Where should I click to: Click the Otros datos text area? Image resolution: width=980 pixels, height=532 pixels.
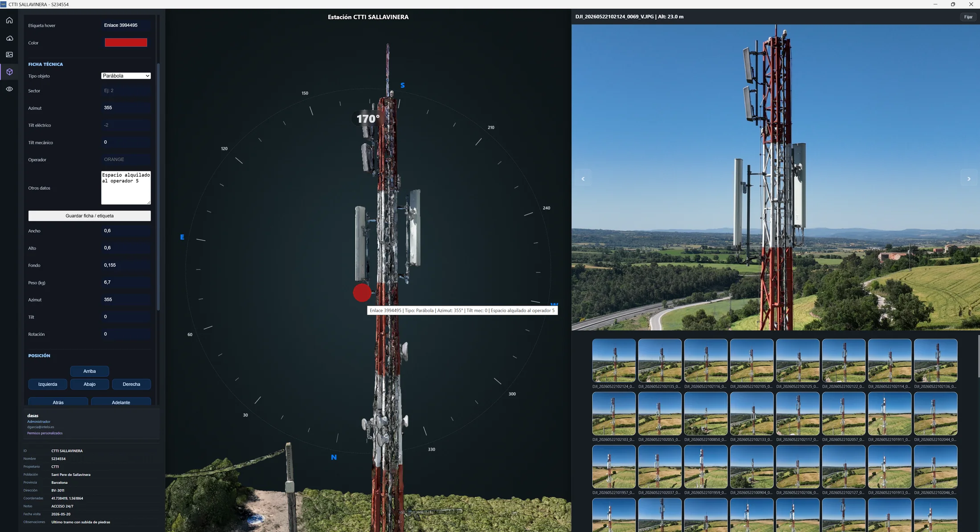click(x=126, y=188)
